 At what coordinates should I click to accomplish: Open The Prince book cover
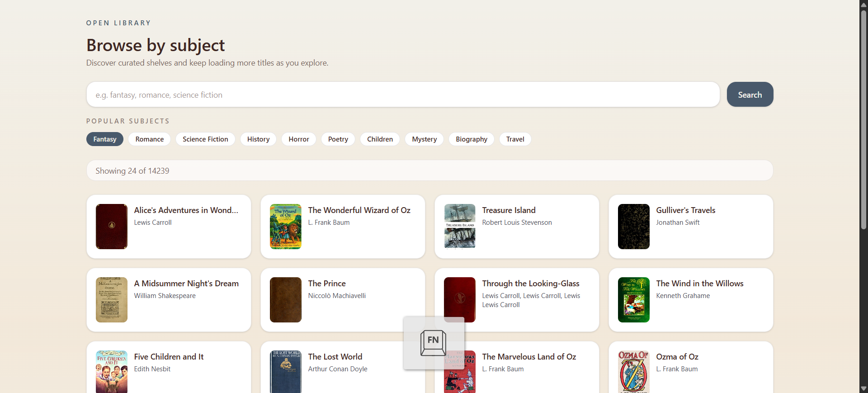click(286, 300)
